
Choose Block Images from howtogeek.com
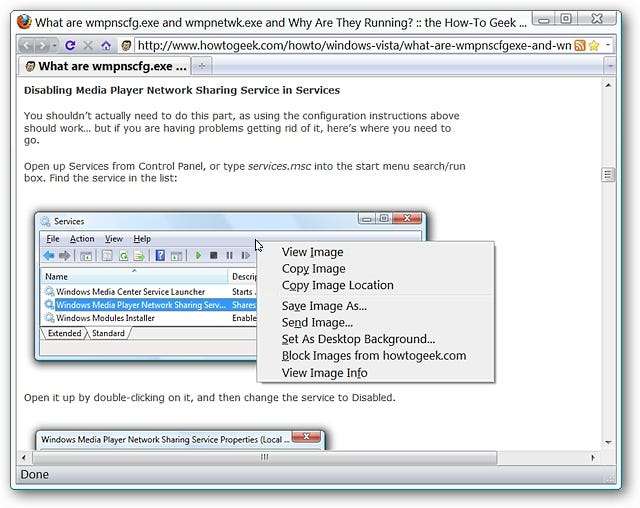(x=373, y=355)
